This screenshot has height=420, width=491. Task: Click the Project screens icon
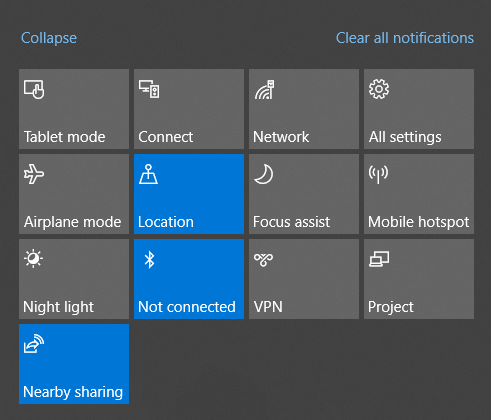pyautogui.click(x=379, y=259)
